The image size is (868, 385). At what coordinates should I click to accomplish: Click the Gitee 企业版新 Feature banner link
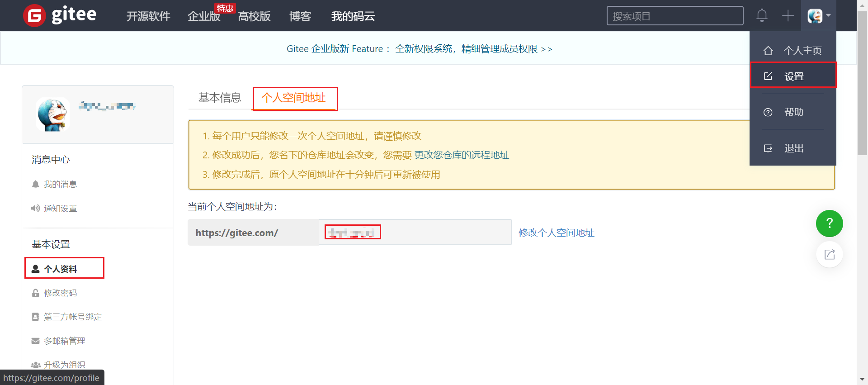click(419, 48)
